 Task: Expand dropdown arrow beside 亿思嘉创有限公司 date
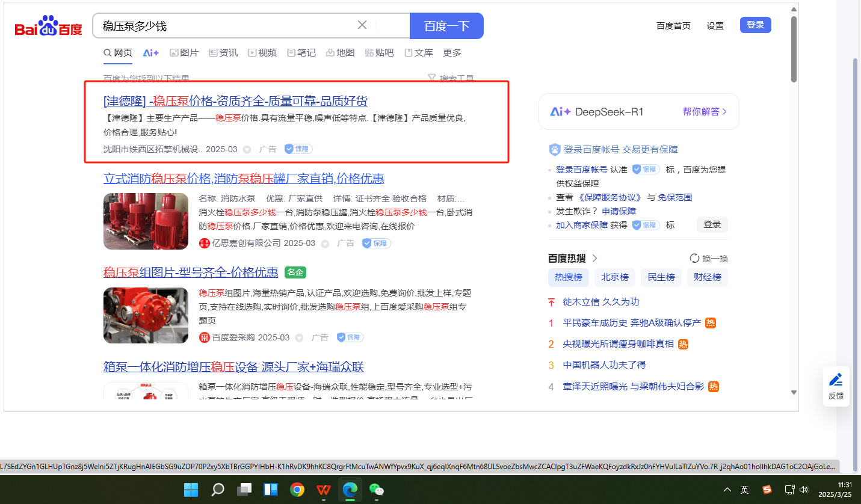[325, 244]
